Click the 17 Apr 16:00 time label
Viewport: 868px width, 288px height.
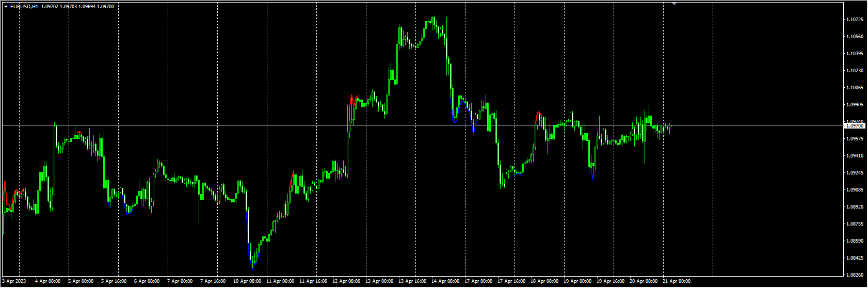coord(511,281)
